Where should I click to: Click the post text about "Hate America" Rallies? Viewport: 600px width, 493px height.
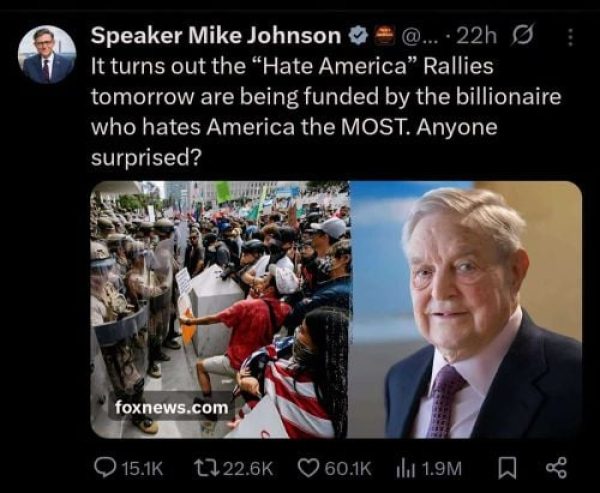click(x=326, y=112)
